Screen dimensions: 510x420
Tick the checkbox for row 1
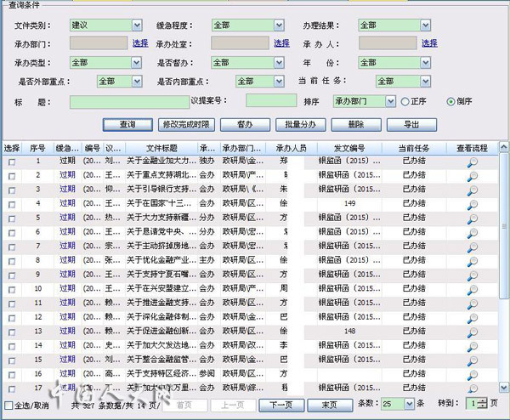click(12, 162)
